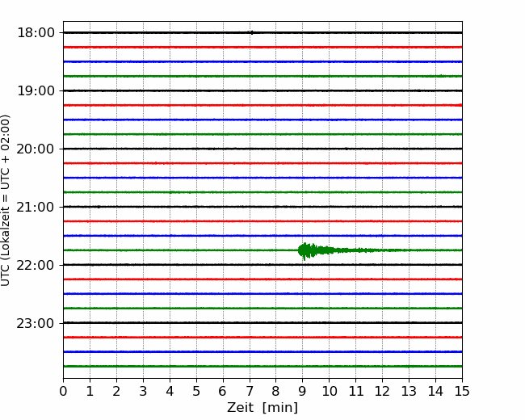Click the x-axis tick label 12
525x420 pixels.
click(382, 391)
